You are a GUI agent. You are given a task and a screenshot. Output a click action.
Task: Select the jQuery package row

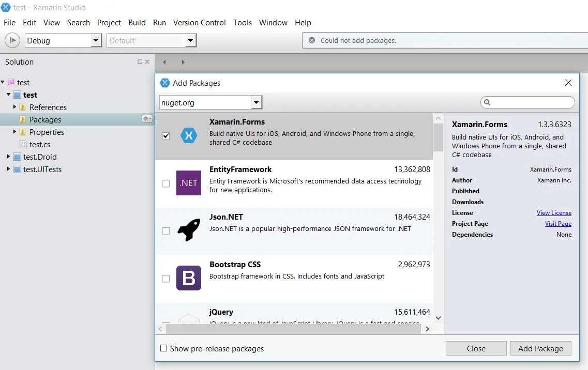(294, 313)
